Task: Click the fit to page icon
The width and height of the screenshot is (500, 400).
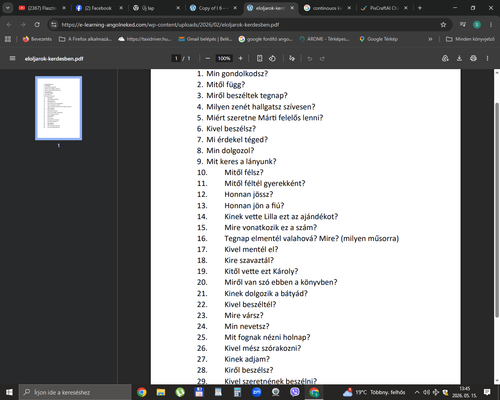Action: tap(259, 58)
